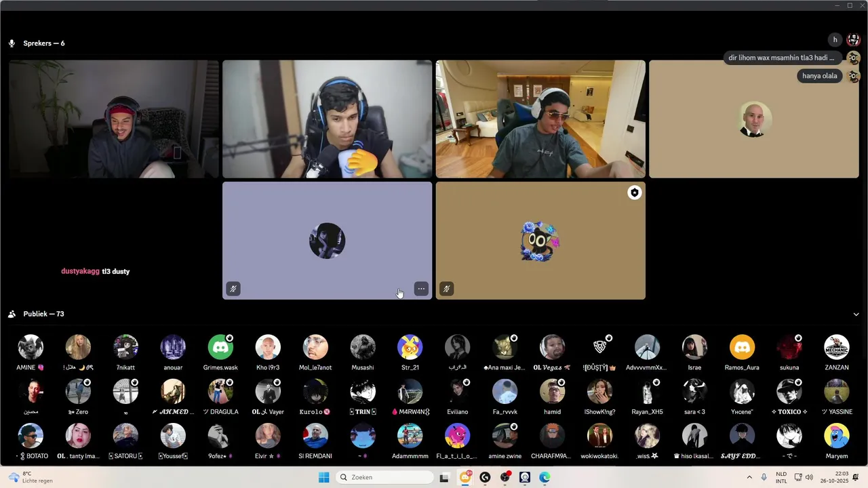This screenshot has height=488, width=868.
Task: Click audience member 'Fa_rvvvk'
Action: [505, 396]
